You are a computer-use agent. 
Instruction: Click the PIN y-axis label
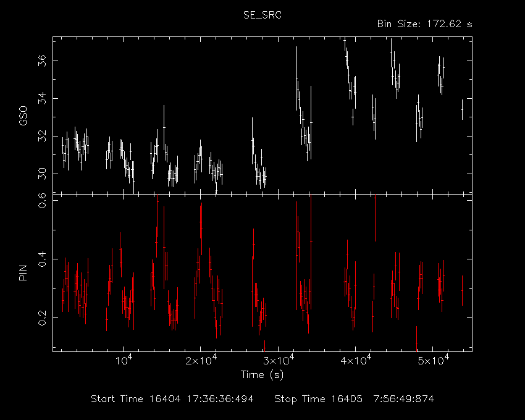(23, 272)
